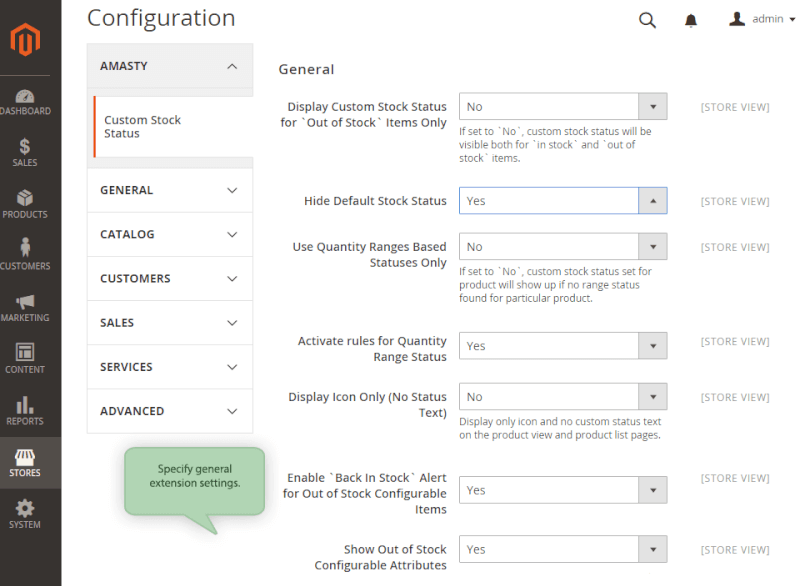Select the Dashboard sidebar item

pos(25,101)
